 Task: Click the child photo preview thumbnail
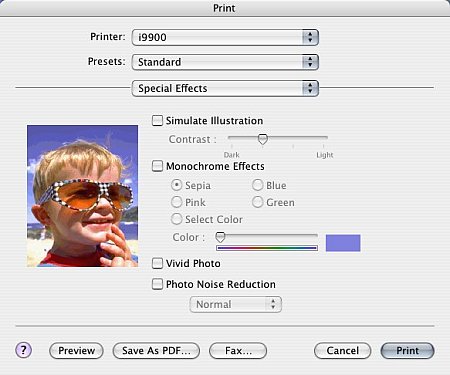click(x=82, y=196)
